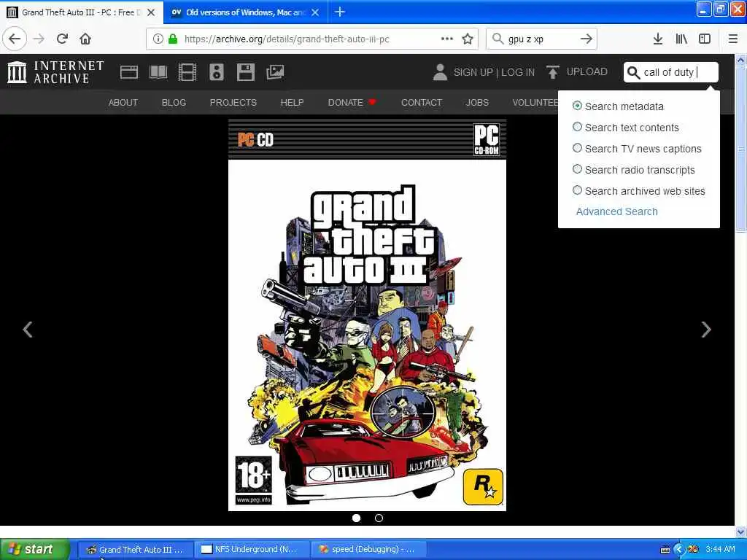Open the Firefox hamburger menu
This screenshot has height=560, width=747.
[x=732, y=39]
